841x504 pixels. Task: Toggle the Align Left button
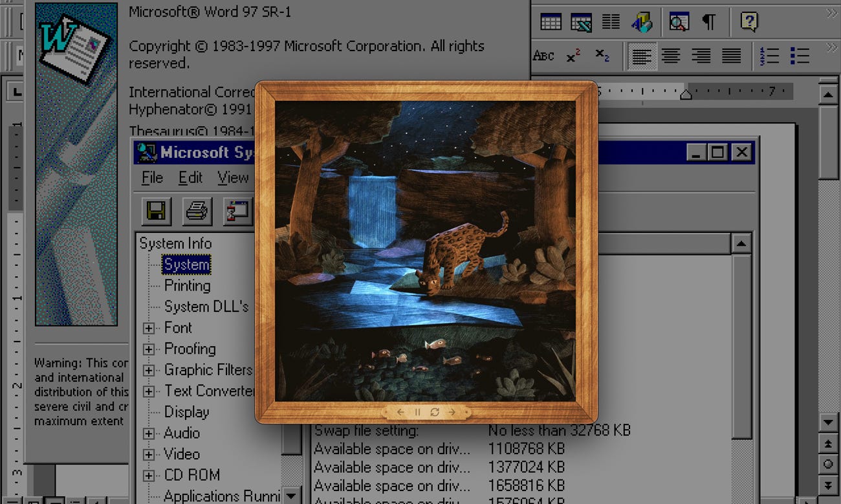(x=641, y=56)
